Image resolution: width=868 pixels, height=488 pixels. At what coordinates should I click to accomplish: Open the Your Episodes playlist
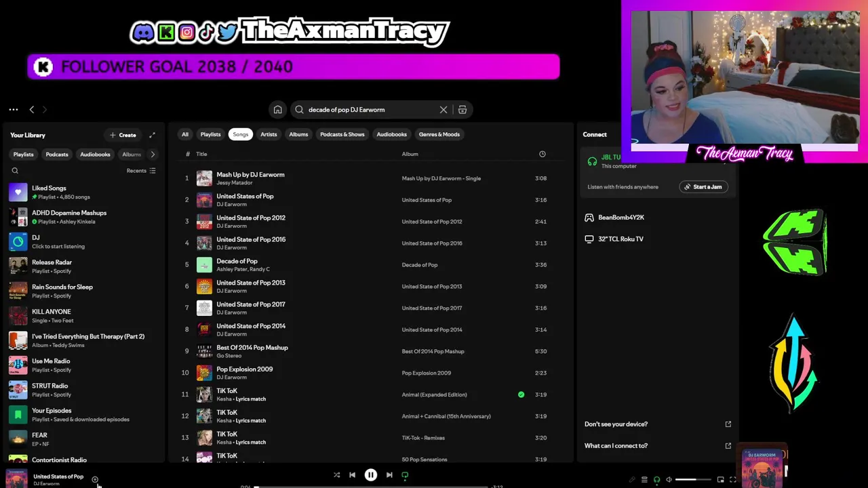pyautogui.click(x=83, y=415)
